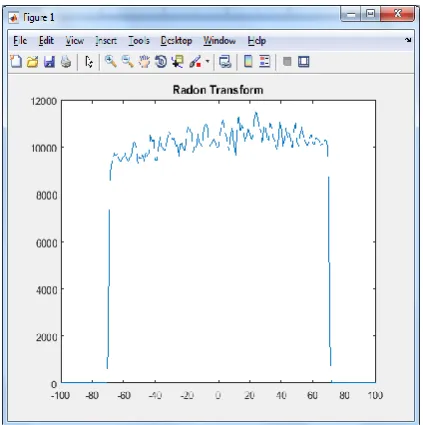Viewport: 423px width, 425px height.
Task: Expand the Brush tool color dropdown arrow
Action: 207,61
